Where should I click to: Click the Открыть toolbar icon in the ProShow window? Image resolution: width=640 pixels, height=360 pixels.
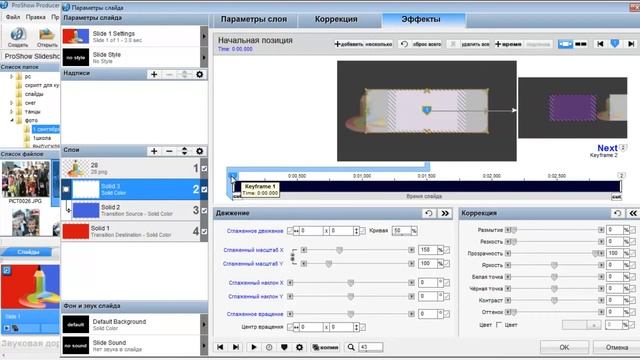(x=47, y=37)
